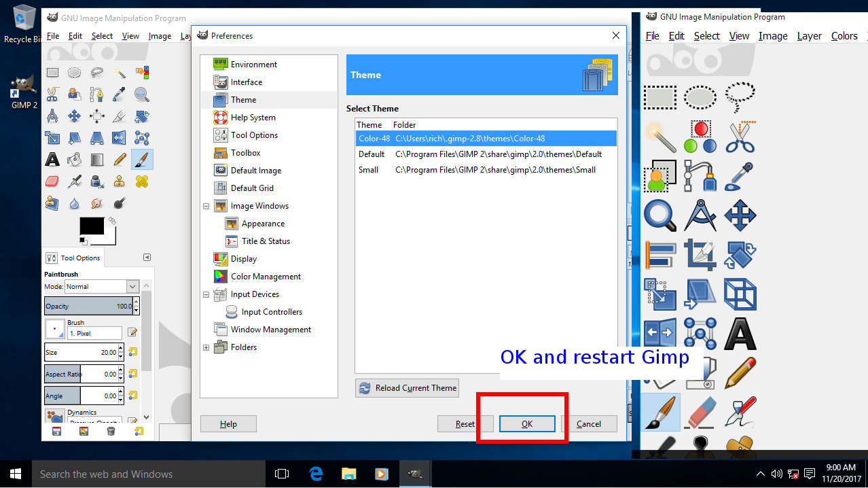Select large Ellipse Select tool in right GIMP window
Image resolution: width=868 pixels, height=488 pixels.
(700, 97)
